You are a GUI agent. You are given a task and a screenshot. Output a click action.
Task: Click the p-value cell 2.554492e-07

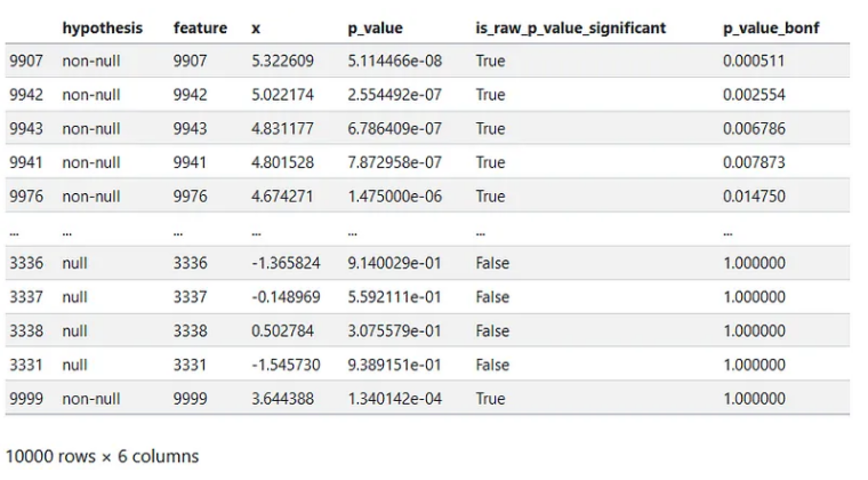[x=394, y=95]
